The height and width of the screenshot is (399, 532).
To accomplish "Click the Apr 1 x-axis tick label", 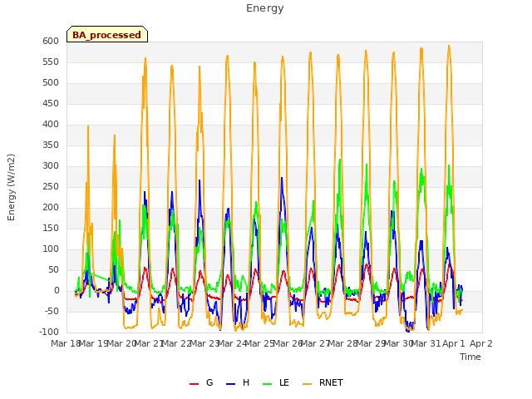I will (x=454, y=343).
